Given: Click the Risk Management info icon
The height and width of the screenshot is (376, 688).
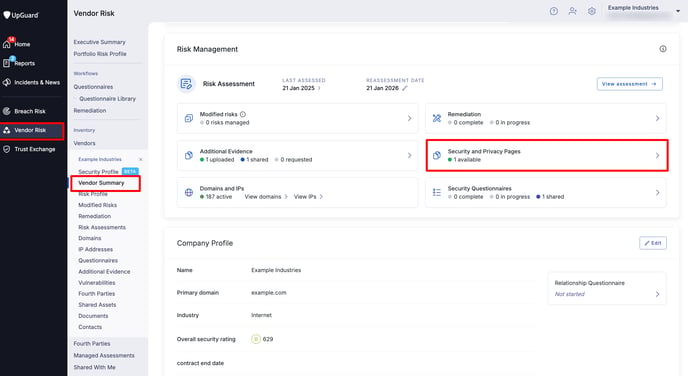Looking at the screenshot, I should (663, 49).
